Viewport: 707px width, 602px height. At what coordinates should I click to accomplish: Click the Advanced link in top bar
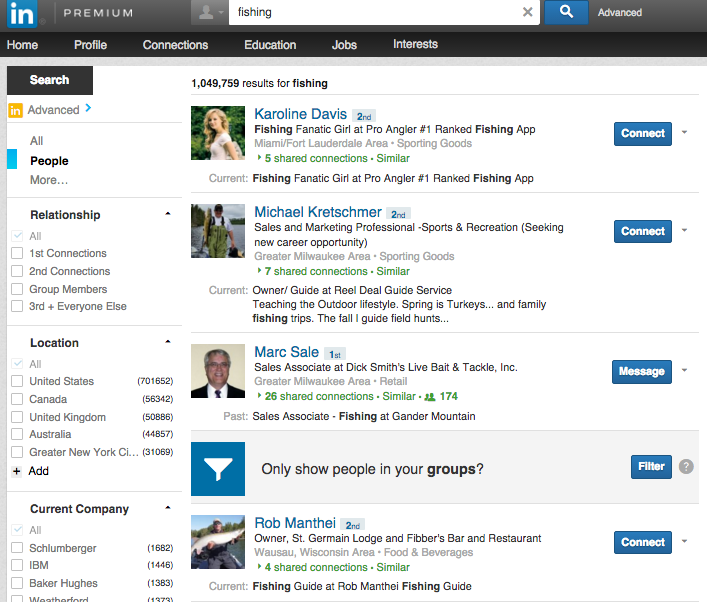620,13
